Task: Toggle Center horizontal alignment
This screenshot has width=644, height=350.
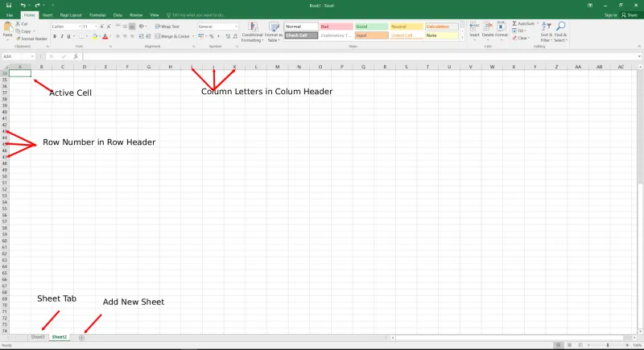Action: click(125, 36)
